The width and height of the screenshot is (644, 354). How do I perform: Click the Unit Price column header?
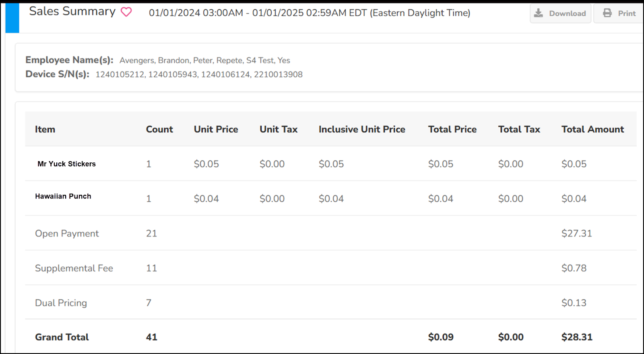216,129
